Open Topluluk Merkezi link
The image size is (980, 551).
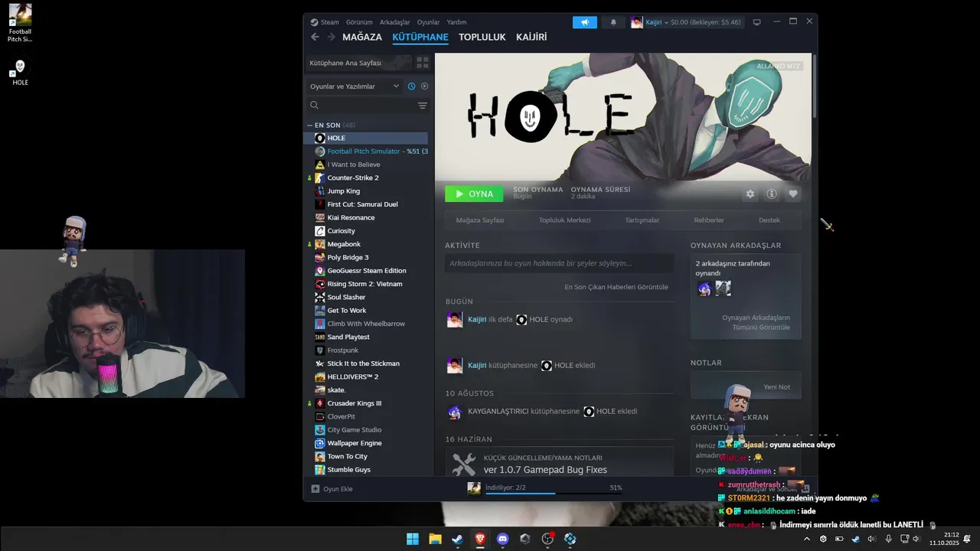(x=565, y=220)
